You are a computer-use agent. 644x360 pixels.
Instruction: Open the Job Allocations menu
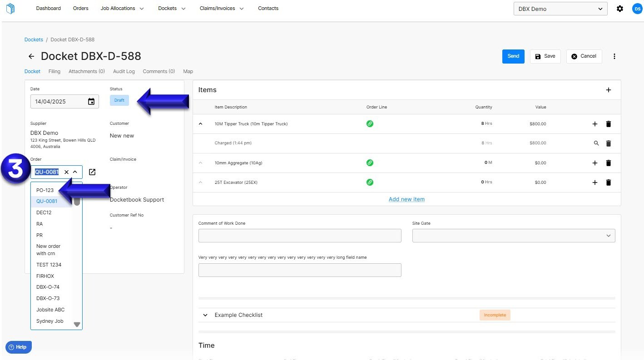[122, 8]
